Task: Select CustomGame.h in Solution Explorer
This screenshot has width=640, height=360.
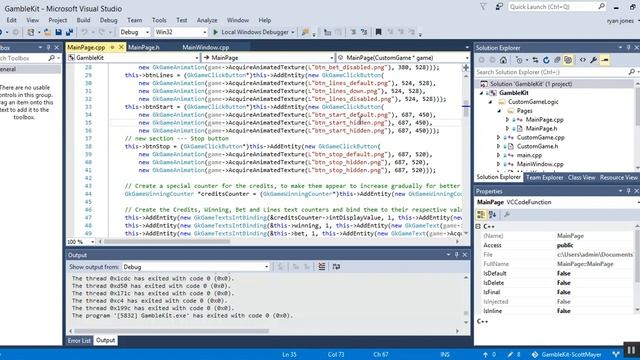Action: tap(537, 147)
